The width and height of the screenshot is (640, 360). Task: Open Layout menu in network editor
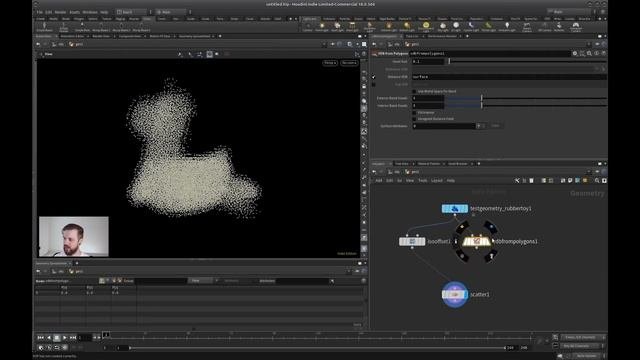coord(436,180)
